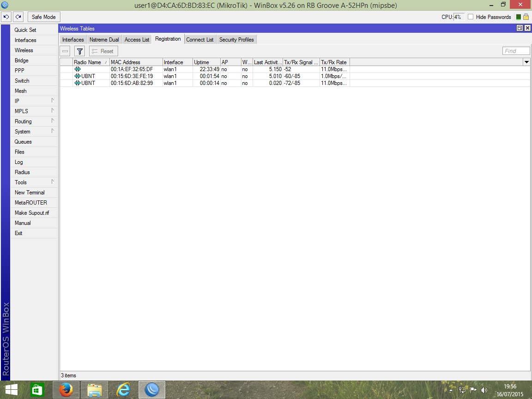Switch to the Nstreme Dual tab
This screenshot has height=399, width=532.
click(104, 40)
